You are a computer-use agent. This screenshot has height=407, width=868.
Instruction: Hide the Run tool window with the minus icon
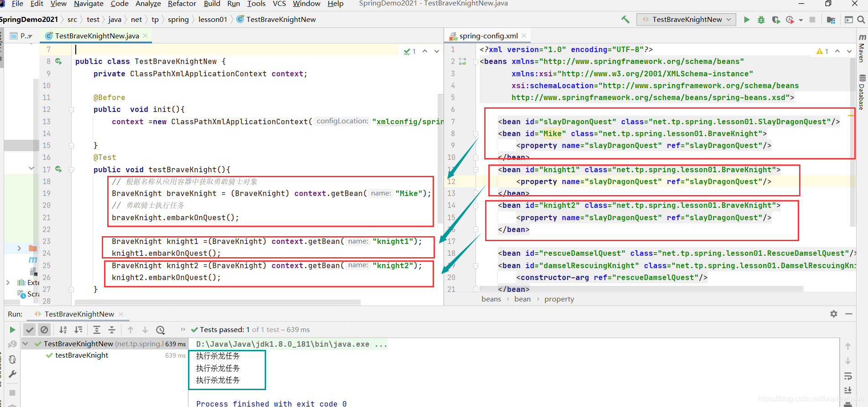point(849,314)
